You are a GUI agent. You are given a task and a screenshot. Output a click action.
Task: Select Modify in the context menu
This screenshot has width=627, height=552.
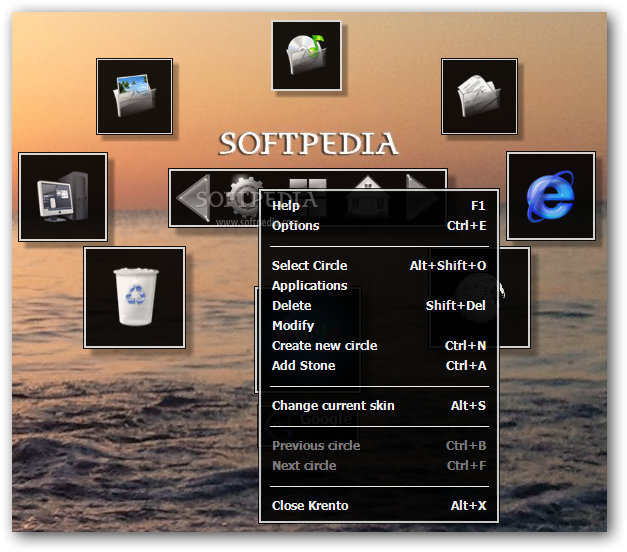pyautogui.click(x=378, y=326)
